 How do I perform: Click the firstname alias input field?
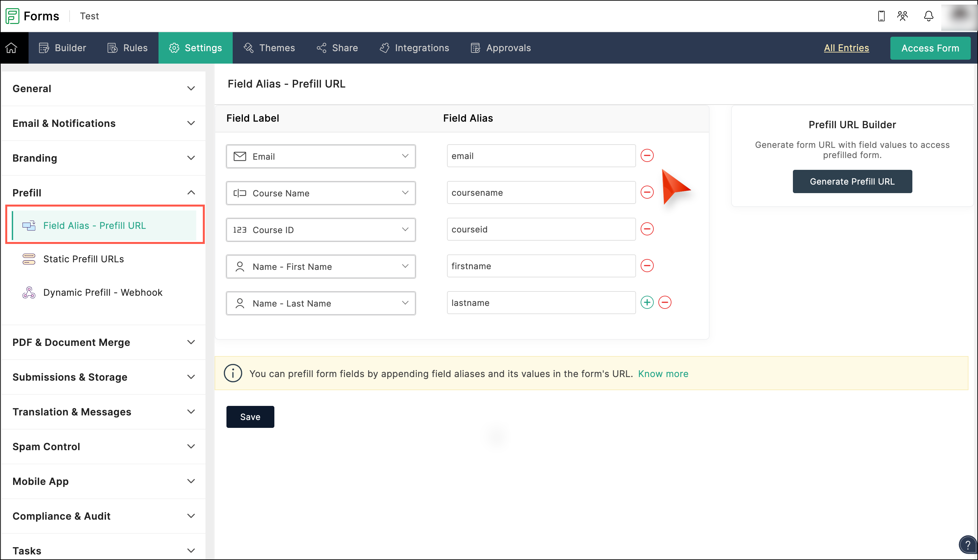point(541,266)
